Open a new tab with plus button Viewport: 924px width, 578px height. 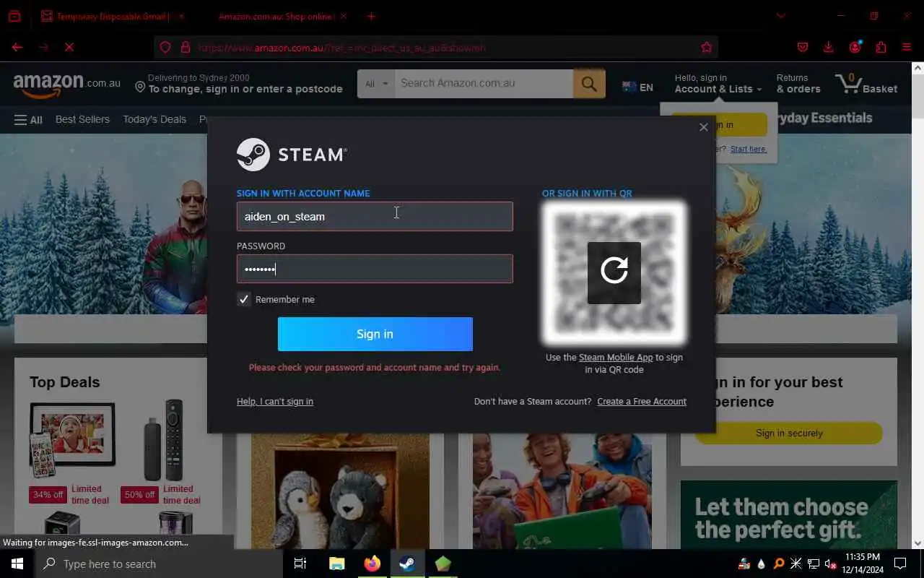coord(371,16)
